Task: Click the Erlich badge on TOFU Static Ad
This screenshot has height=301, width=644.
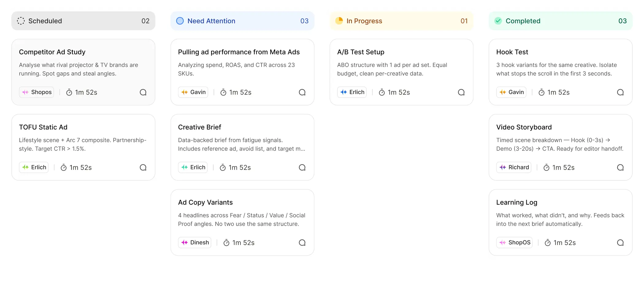Action: 34,167
